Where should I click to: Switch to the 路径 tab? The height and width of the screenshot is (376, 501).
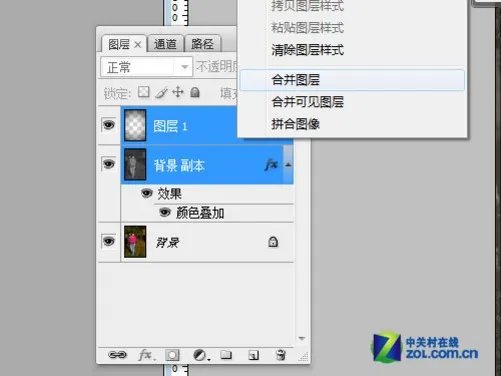coord(202,44)
